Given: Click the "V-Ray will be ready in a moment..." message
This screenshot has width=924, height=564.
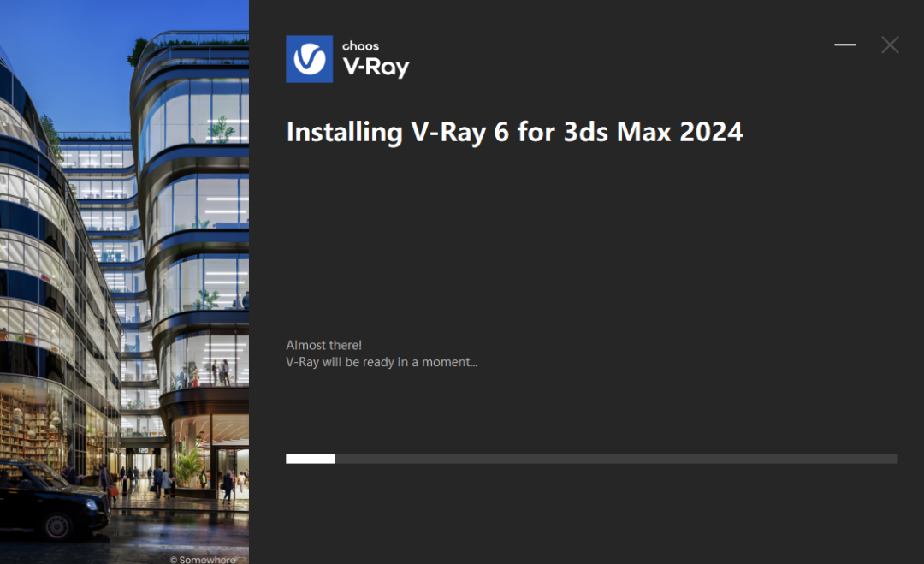Looking at the screenshot, I should click(x=381, y=362).
